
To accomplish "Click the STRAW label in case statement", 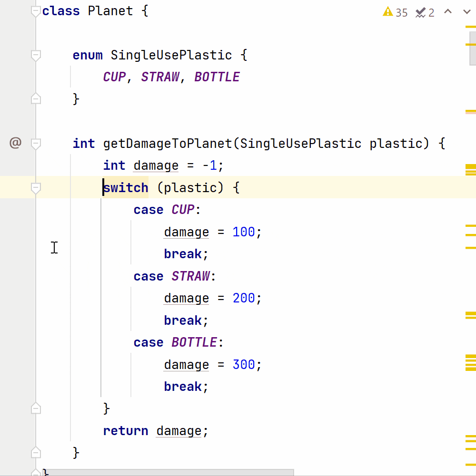I will click(x=191, y=276).
